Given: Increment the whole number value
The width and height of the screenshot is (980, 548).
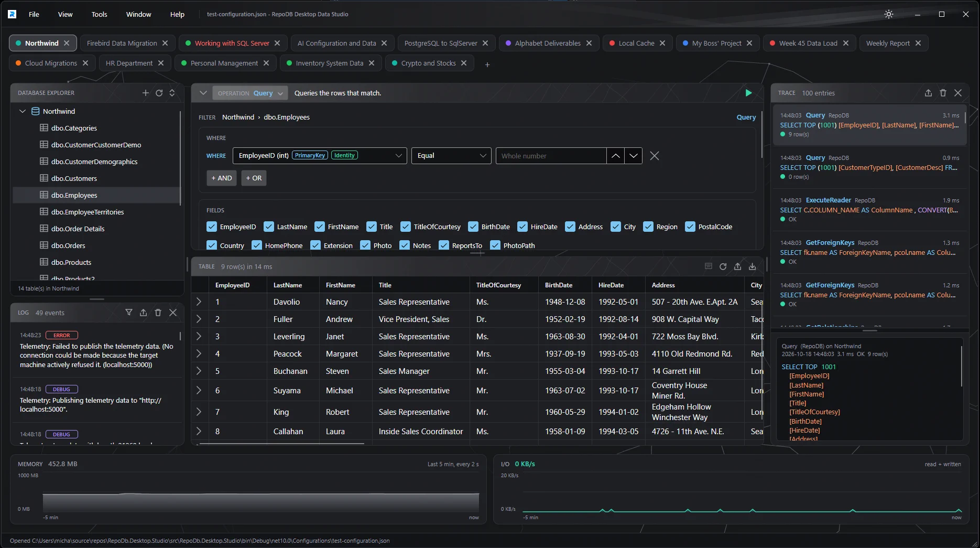Looking at the screenshot, I should [x=616, y=156].
